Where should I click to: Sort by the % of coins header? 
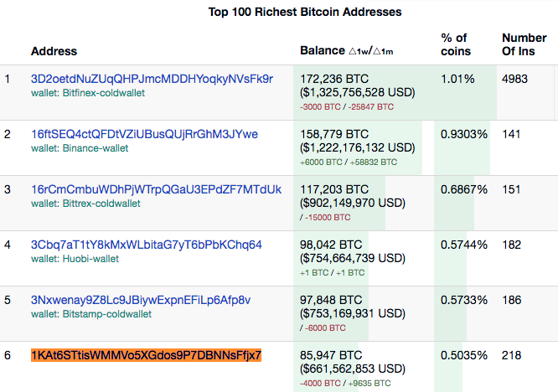(456, 44)
